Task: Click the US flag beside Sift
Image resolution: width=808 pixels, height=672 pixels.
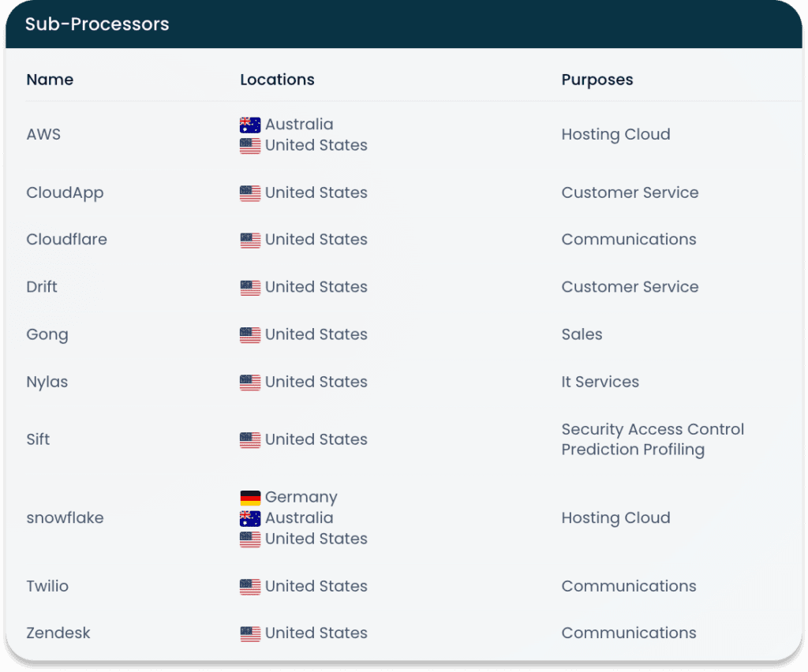Action: 249,439
